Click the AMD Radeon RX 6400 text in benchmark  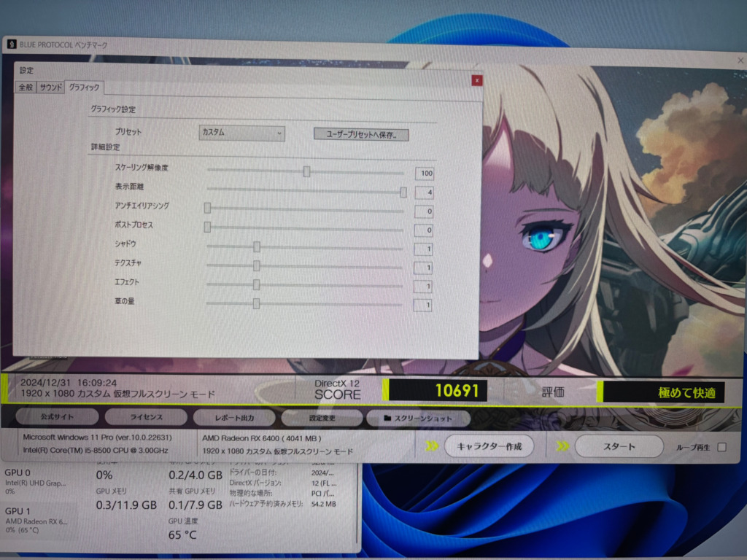262,438
